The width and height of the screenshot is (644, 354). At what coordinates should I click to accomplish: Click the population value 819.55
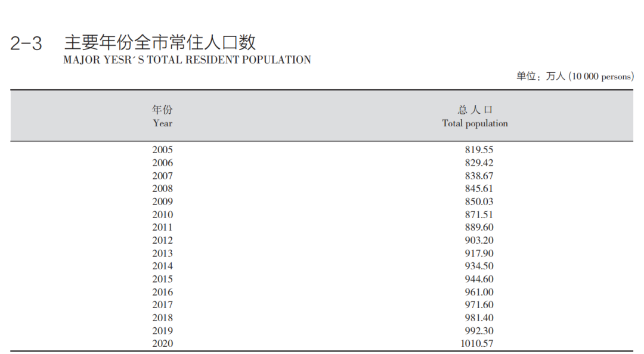pyautogui.click(x=479, y=150)
